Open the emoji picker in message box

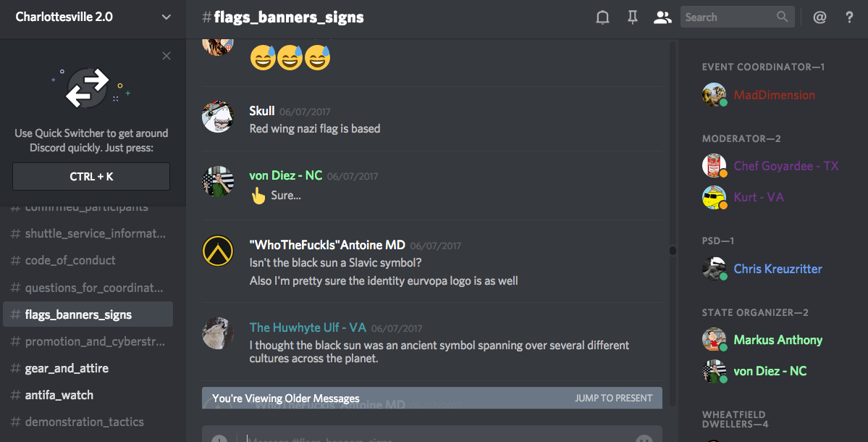(644, 438)
